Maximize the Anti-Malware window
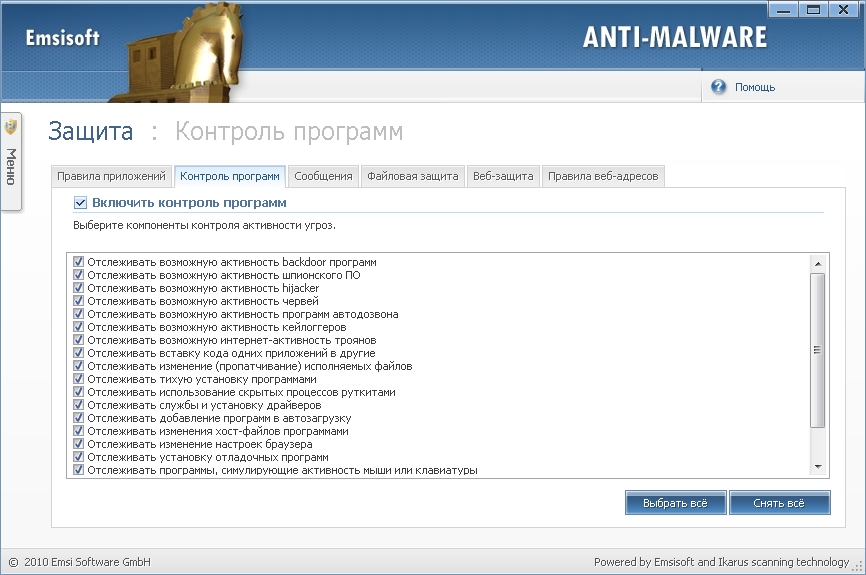Screen dimensions: 866x575 (x=813, y=10)
